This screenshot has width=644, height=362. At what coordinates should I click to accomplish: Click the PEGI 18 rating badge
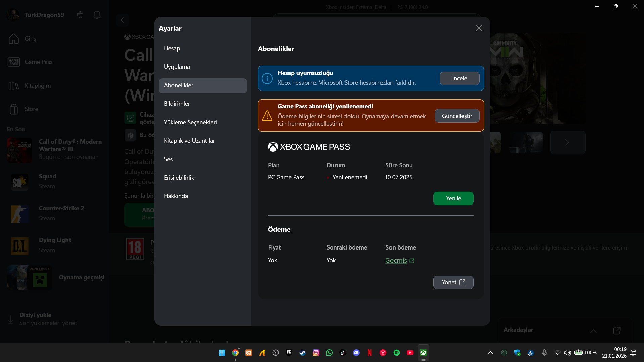pyautogui.click(x=135, y=249)
